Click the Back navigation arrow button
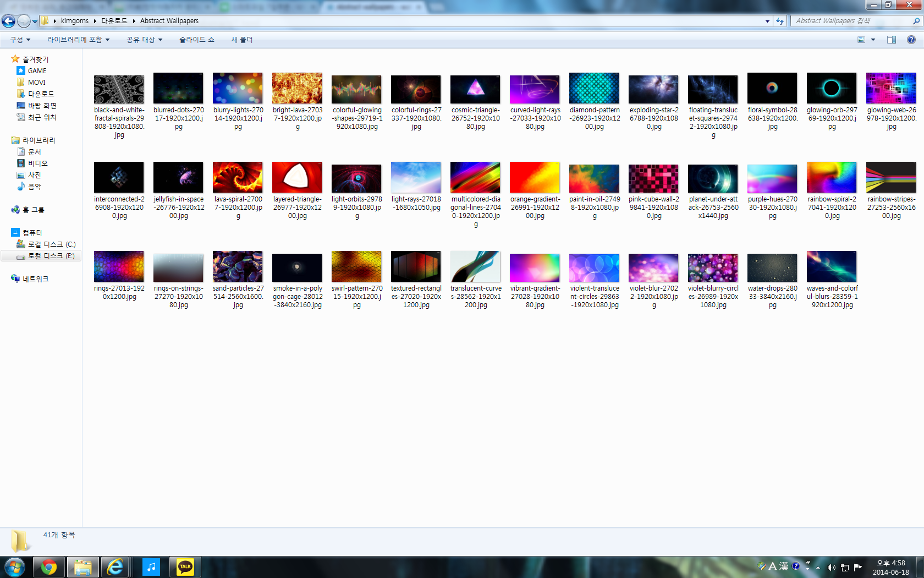924x578 pixels. [x=9, y=21]
